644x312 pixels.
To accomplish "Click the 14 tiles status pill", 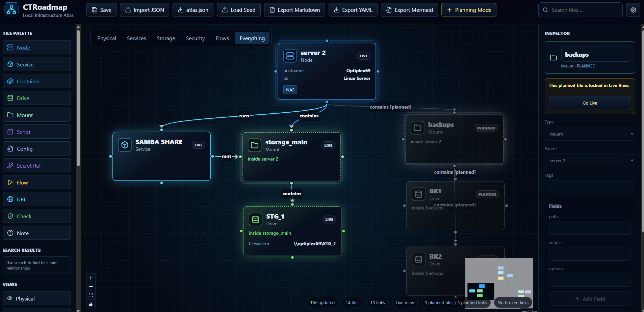I will (x=352, y=303).
